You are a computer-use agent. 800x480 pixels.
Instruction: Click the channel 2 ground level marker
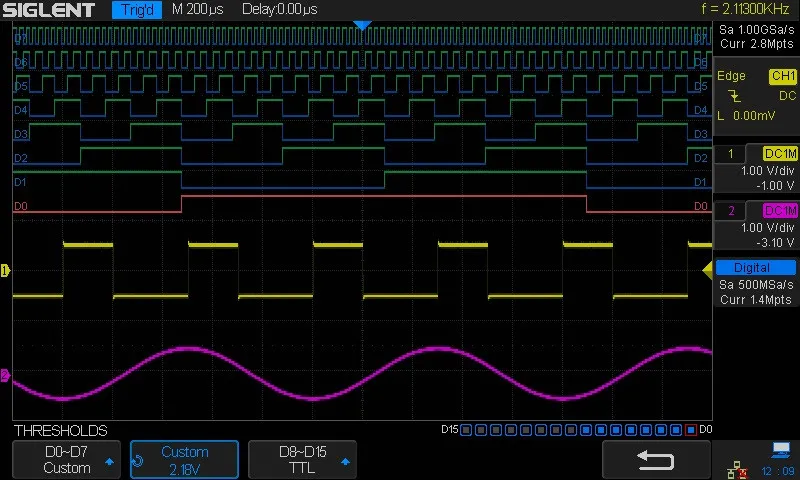(x=5, y=376)
